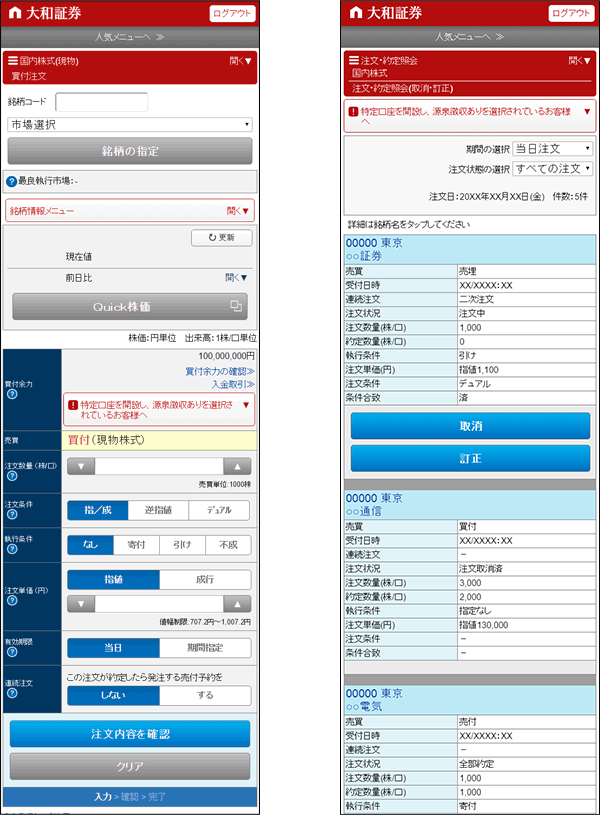
Task: Open the 期間の選択 dropdown showing 当日注文
Action: coord(553,148)
